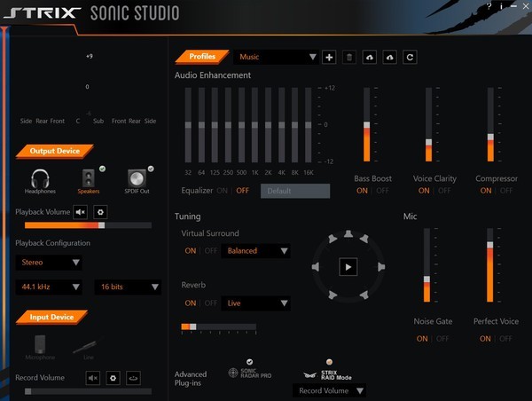532x401 pixels.
Task: Open Playback Volume settings gear
Action: point(100,212)
